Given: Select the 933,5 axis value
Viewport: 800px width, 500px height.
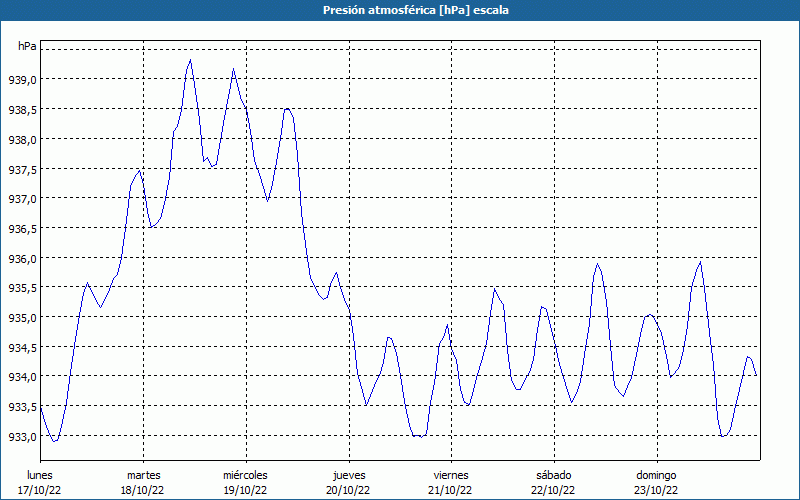Looking at the screenshot, I should (x=22, y=407).
